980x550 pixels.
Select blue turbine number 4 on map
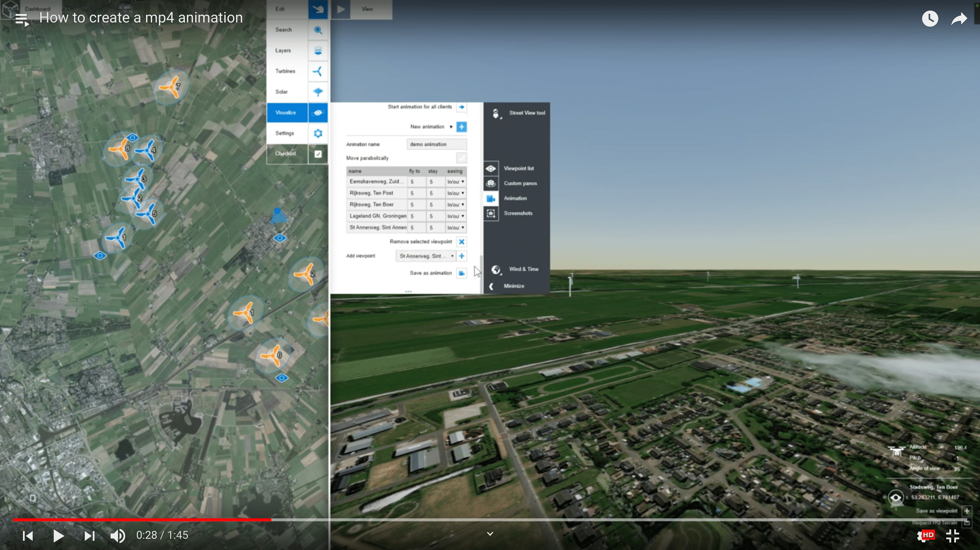point(148,150)
